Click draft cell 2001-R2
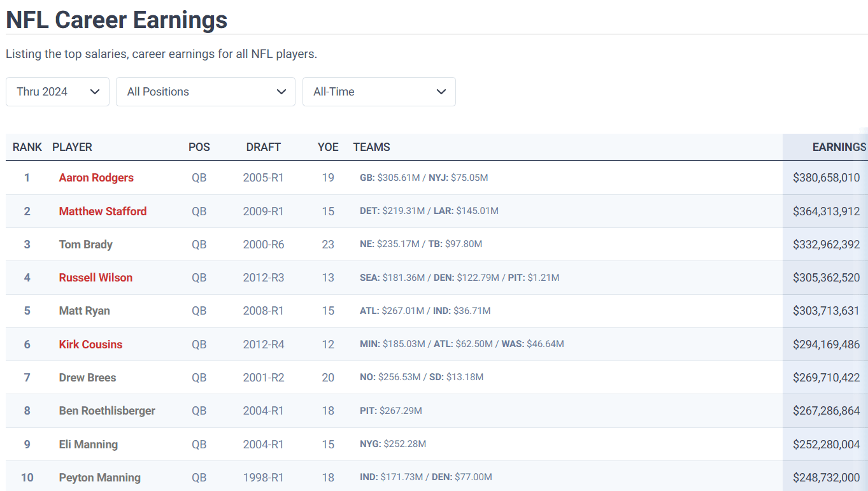 tap(264, 378)
